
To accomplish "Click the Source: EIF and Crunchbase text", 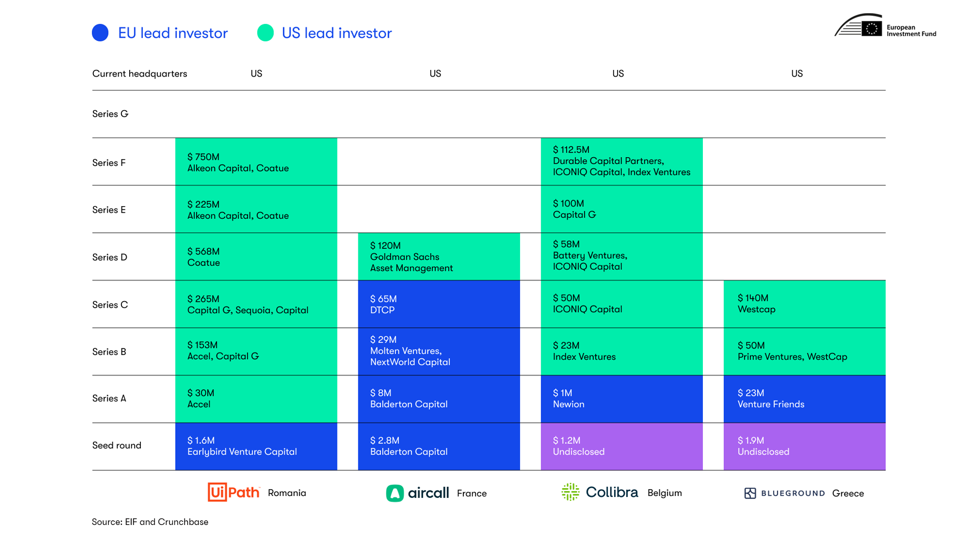I will [x=150, y=522].
